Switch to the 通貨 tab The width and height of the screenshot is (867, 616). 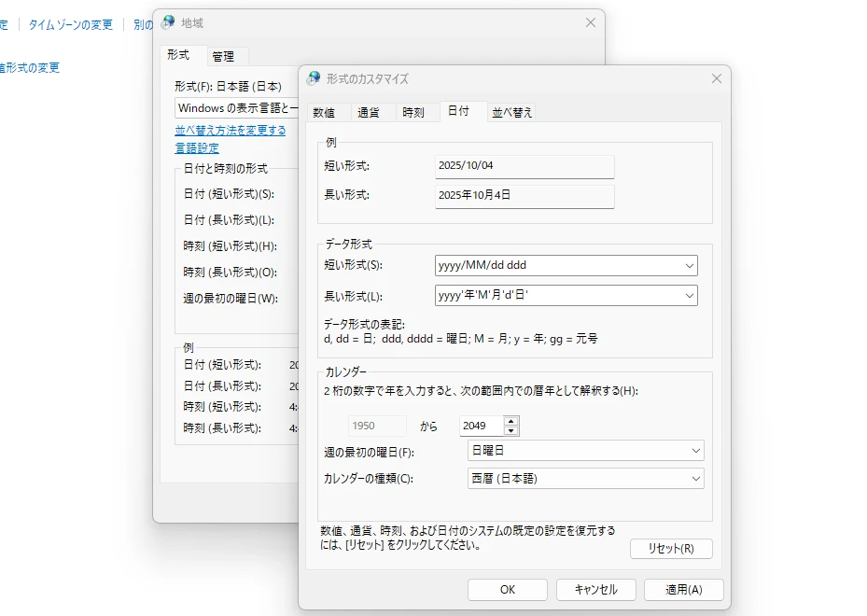click(369, 112)
